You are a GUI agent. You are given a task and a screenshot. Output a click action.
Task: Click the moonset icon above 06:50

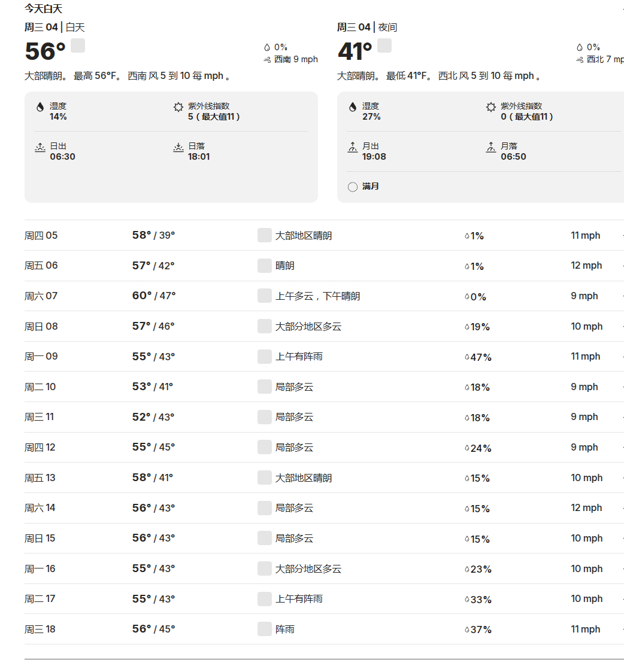pyautogui.click(x=491, y=147)
